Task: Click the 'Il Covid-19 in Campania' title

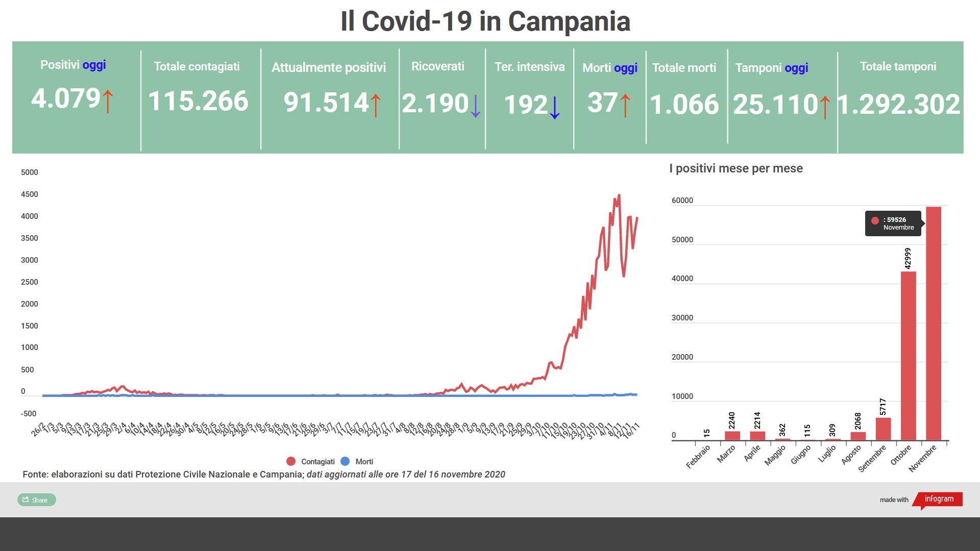Action: [x=485, y=21]
